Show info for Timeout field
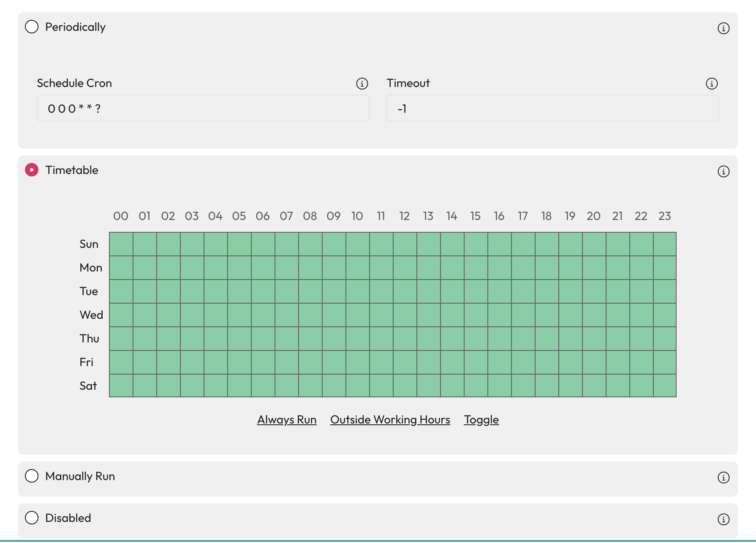The image size is (756, 543). (x=712, y=84)
